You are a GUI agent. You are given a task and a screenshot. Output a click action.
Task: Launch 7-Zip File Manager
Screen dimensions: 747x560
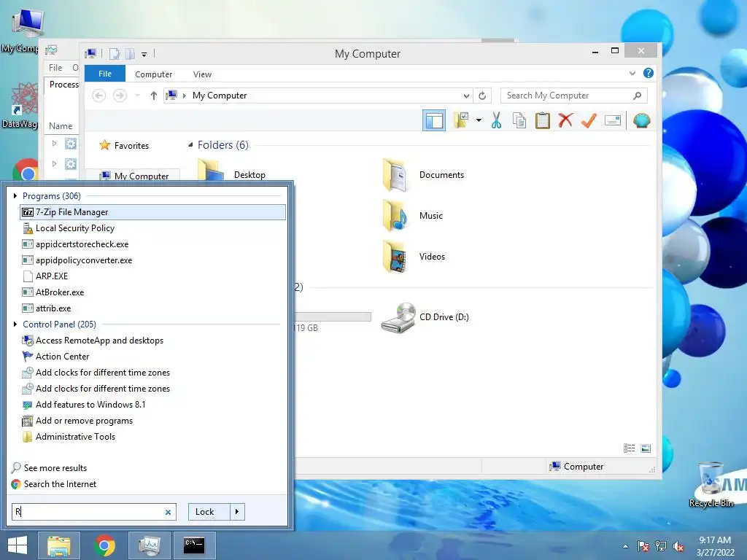click(153, 212)
